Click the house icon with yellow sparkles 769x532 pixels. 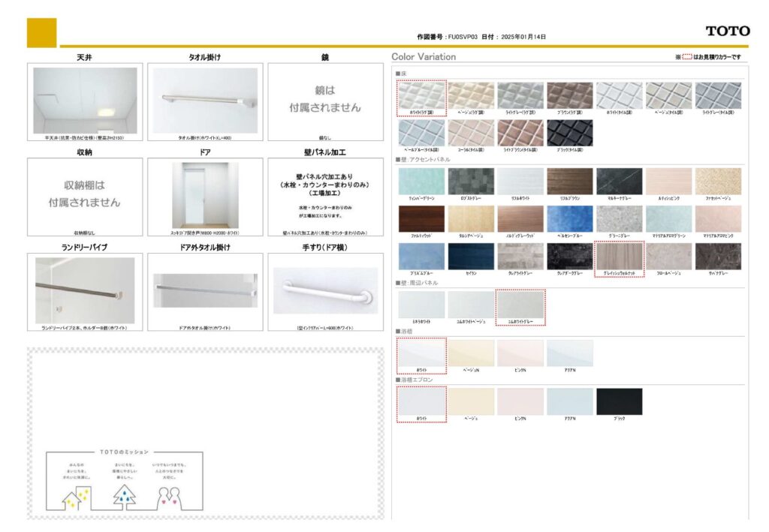click(77, 496)
